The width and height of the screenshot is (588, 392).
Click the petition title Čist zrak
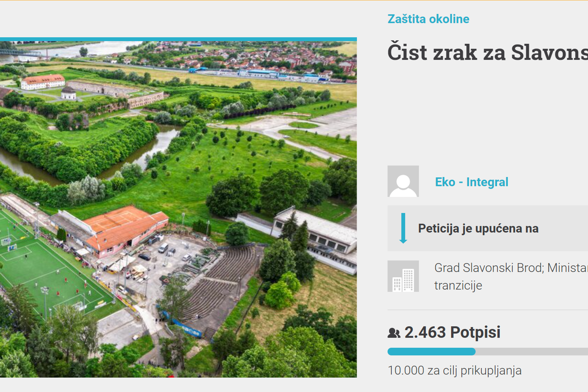pyautogui.click(x=488, y=52)
